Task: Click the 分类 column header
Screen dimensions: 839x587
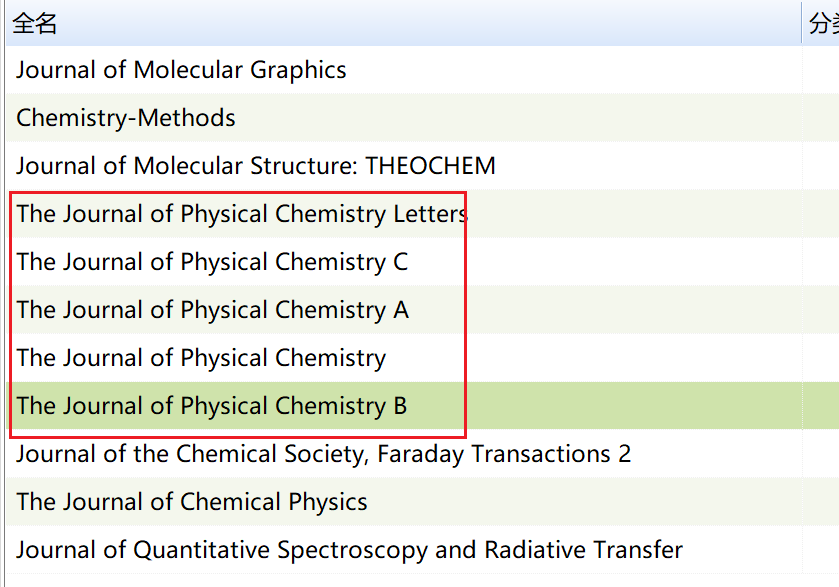Action: 822,24
